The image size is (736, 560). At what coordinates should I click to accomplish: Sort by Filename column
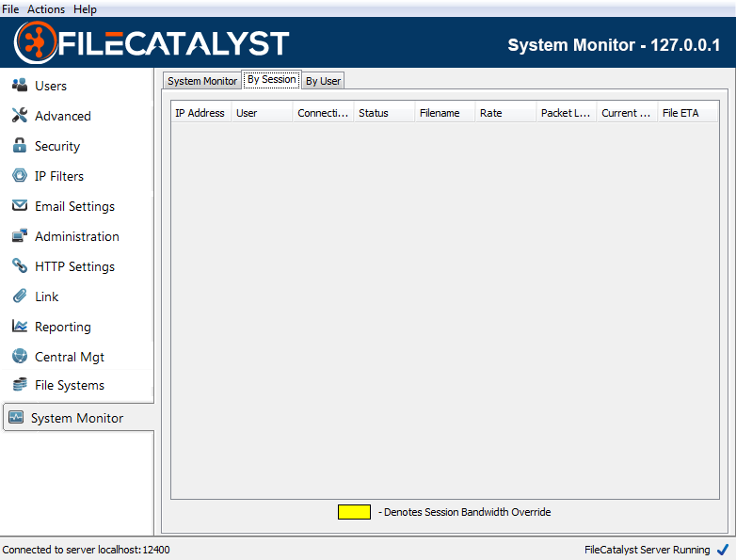click(445, 113)
